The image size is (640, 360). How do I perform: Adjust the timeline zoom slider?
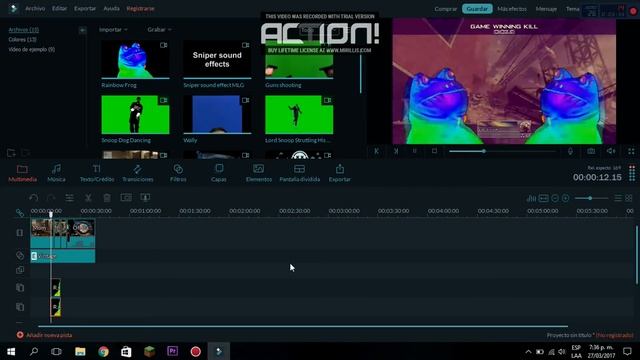[591, 198]
